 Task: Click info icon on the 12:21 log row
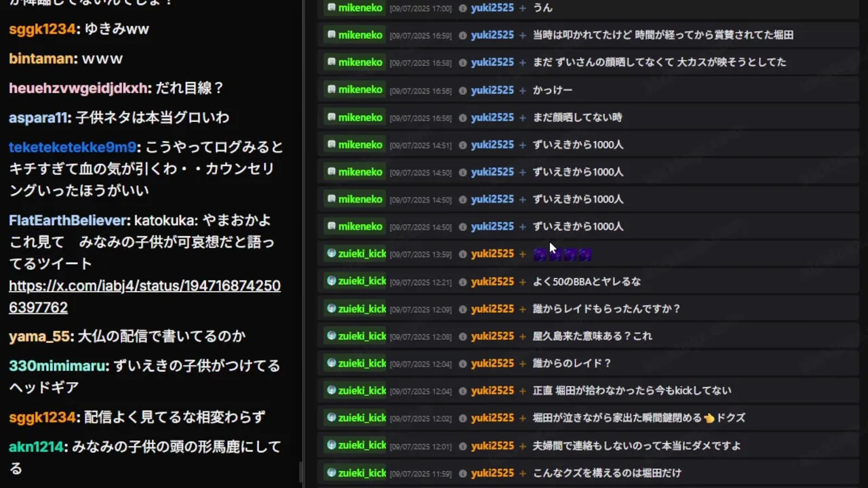coord(462,281)
